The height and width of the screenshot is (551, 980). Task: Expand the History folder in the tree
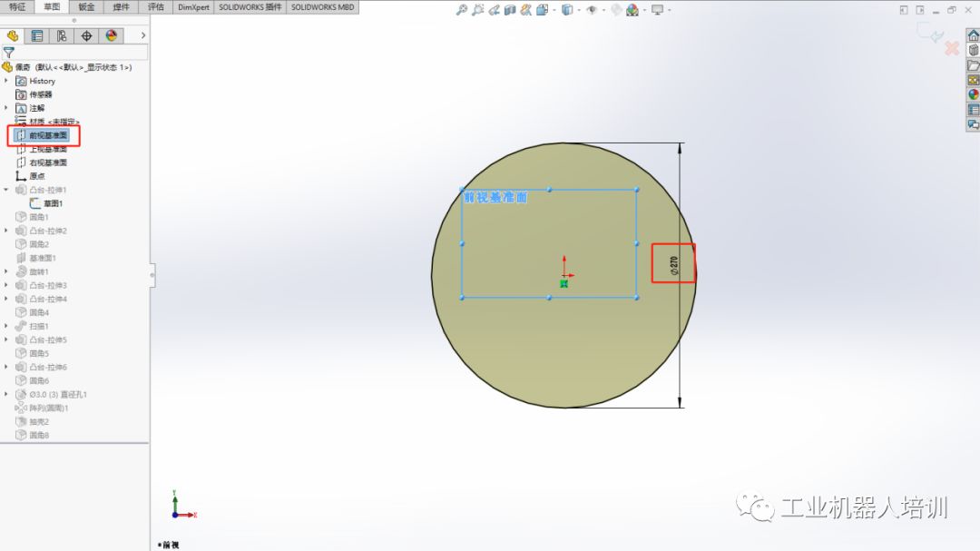pyautogui.click(x=6, y=81)
